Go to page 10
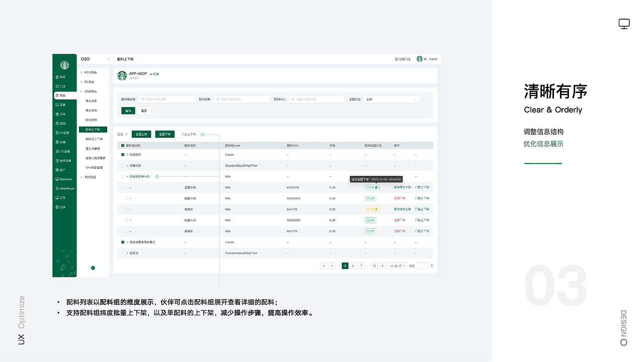Viewport: 644px width, 362px height. coord(374,266)
